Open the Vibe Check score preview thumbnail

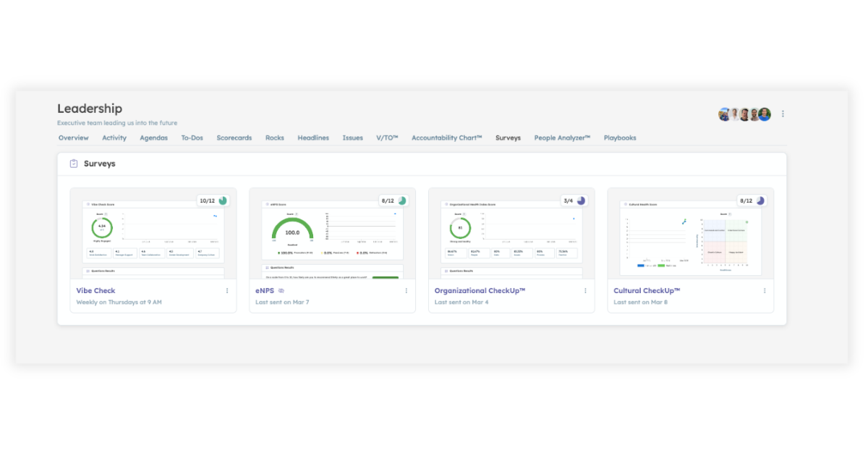[153, 234]
